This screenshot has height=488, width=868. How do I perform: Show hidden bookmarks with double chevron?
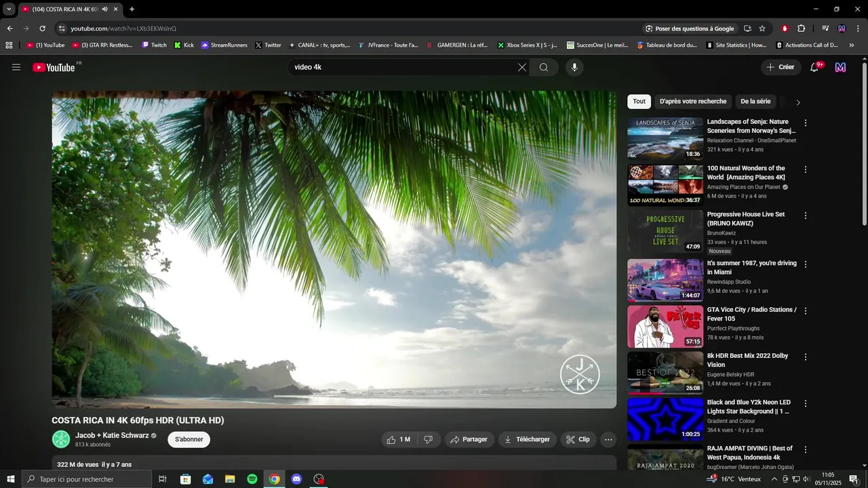(x=853, y=45)
